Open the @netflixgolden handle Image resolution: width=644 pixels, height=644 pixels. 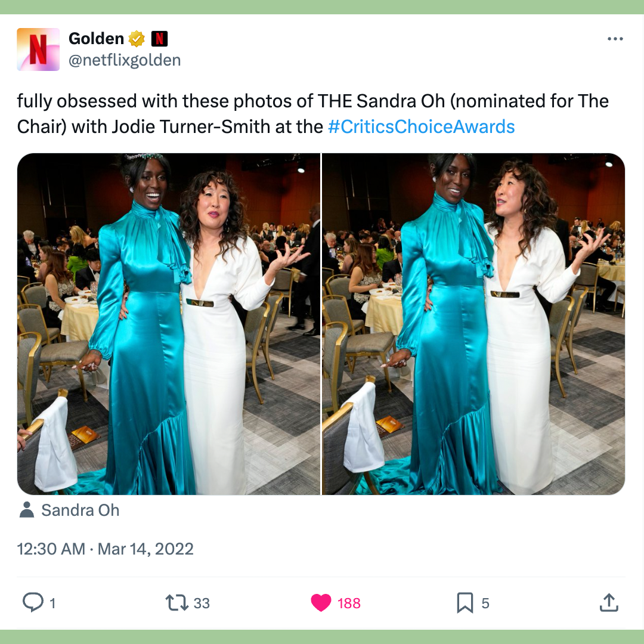(125, 60)
